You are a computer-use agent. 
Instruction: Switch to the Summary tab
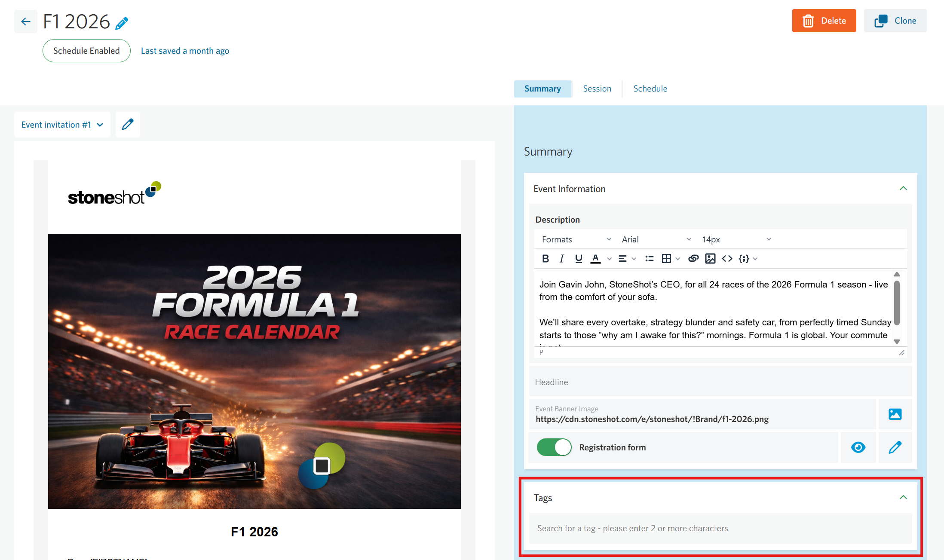click(542, 89)
